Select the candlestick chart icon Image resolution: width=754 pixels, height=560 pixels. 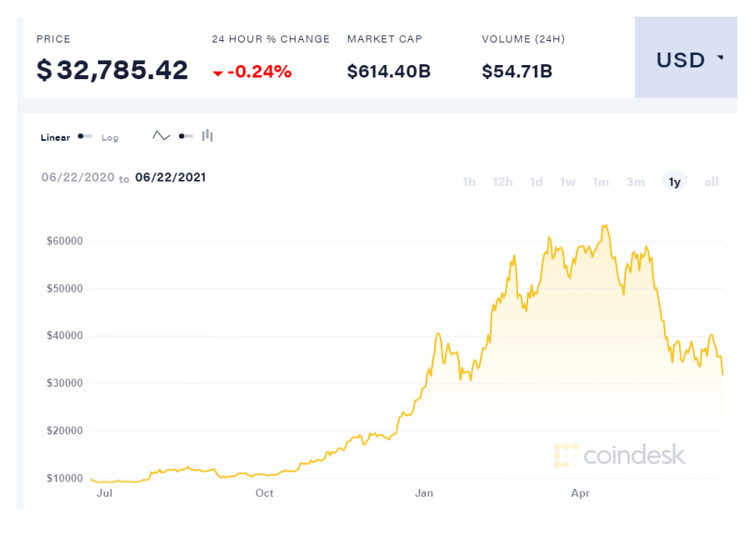click(207, 136)
